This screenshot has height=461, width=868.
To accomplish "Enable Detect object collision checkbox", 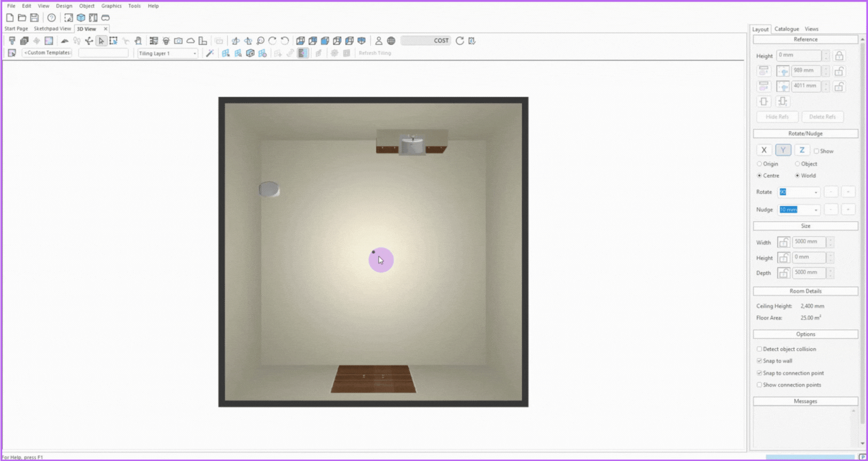I will pos(759,349).
